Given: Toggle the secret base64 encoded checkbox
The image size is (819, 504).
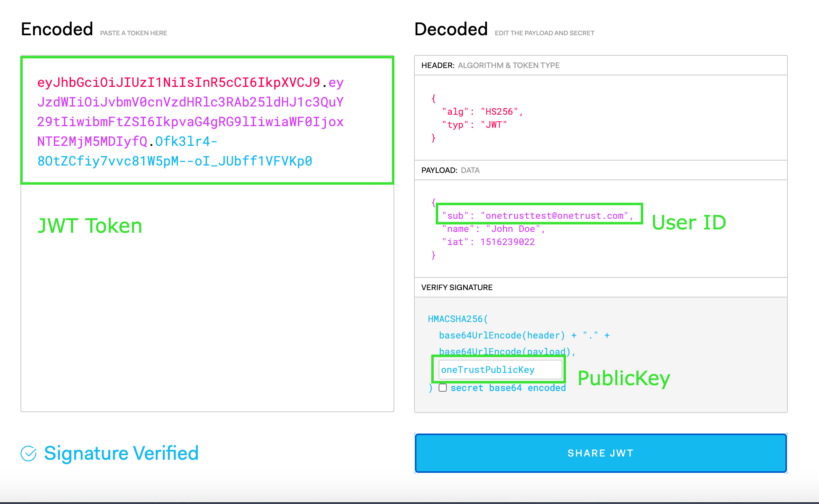Looking at the screenshot, I should [x=443, y=388].
